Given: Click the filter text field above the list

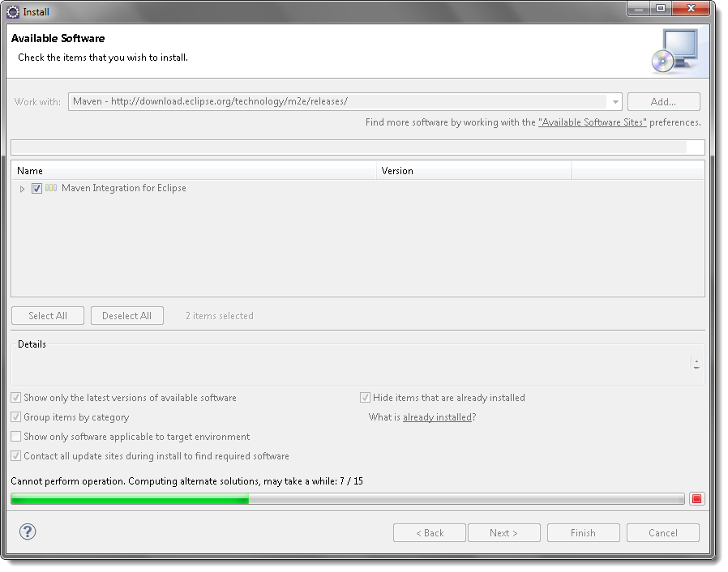Looking at the screenshot, I should click(x=358, y=147).
